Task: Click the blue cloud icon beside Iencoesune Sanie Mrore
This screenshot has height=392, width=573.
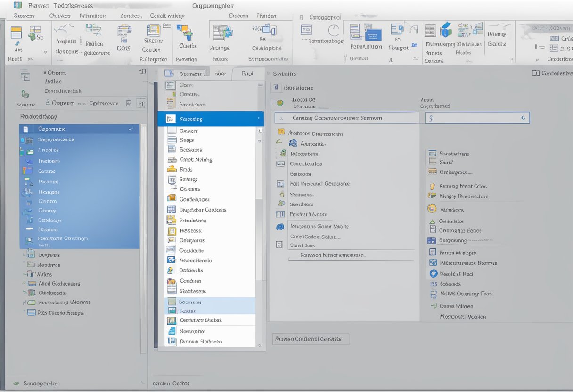Action: click(x=280, y=227)
